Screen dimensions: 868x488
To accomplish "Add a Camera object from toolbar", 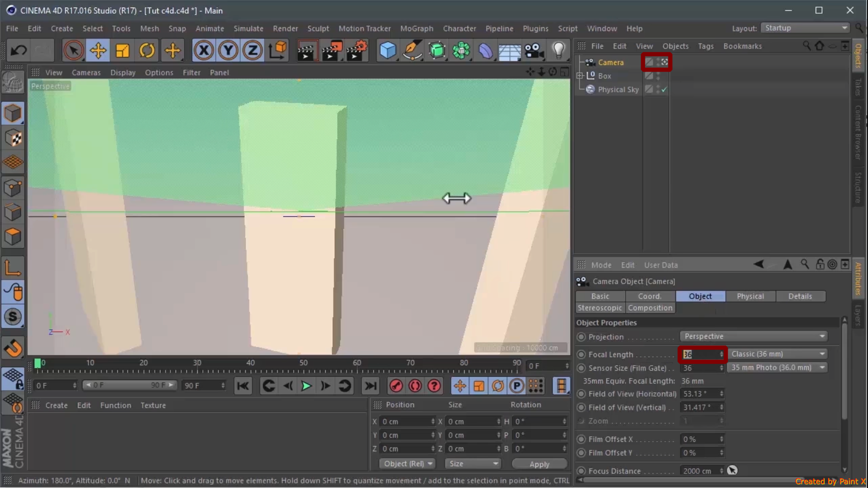I will (534, 50).
